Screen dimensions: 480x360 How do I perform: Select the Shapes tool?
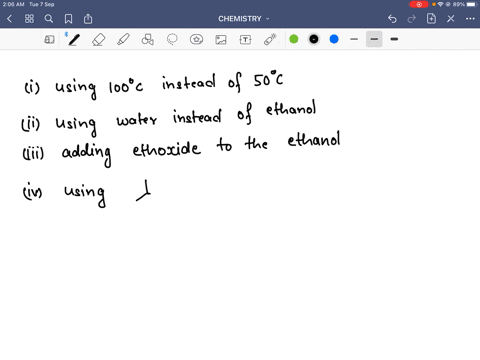148,40
